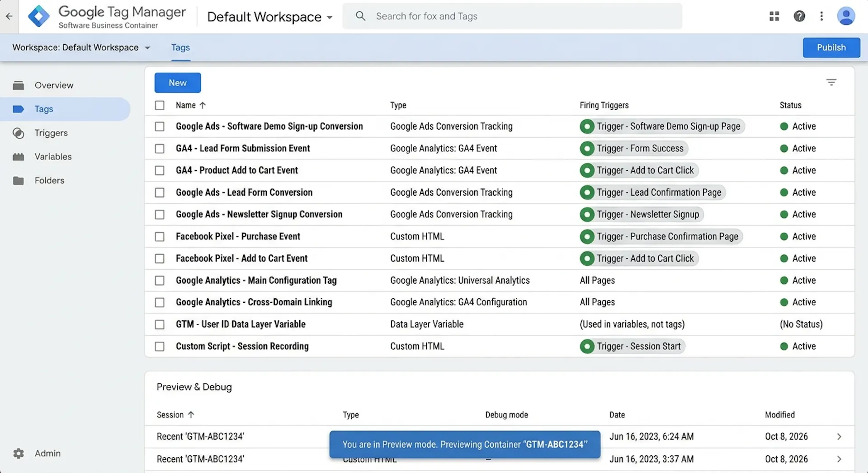This screenshot has height=473, width=868.
Task: Check the Facebook Pixel - Purchase Event row
Action: 160,237
